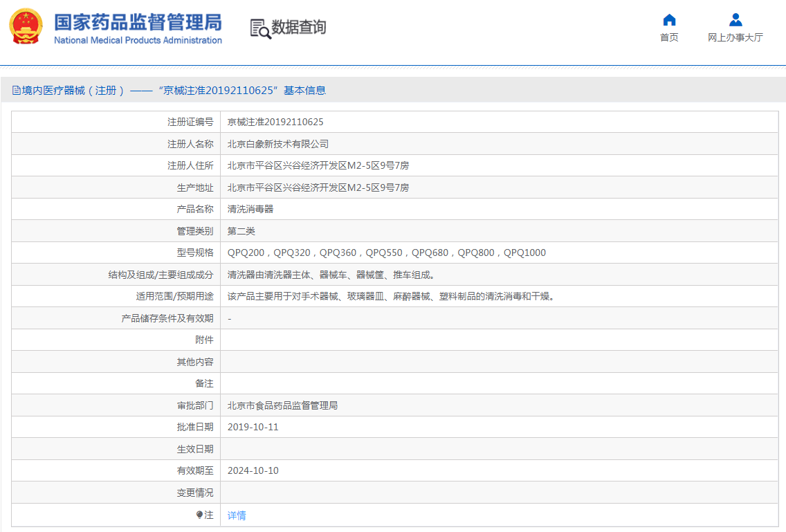Image resolution: width=786 pixels, height=532 pixels.
Task: Click the NMPA national emblem logo
Action: 26,28
